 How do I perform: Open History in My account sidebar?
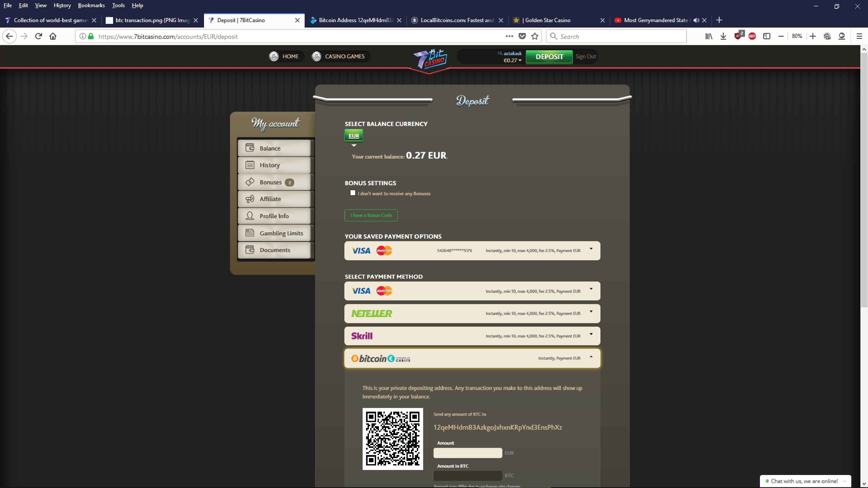click(274, 165)
